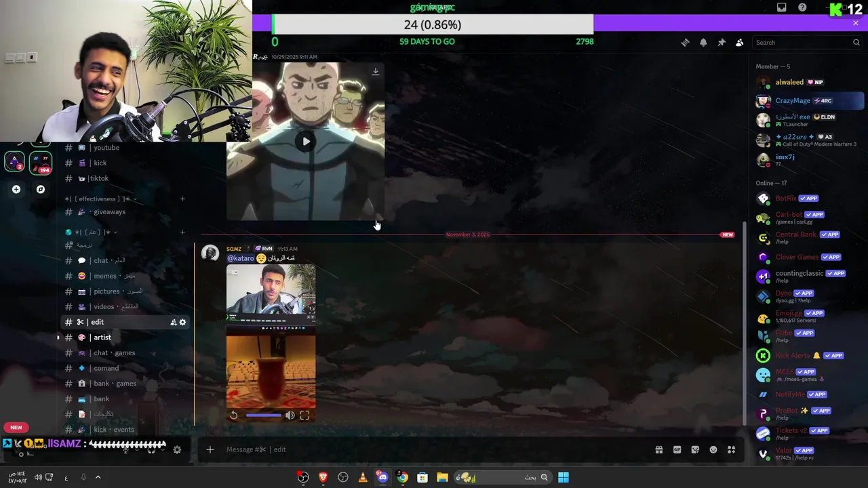The height and width of the screenshot is (488, 868).
Task: Open the server icon with 2 badge
Action: pyautogui.click(x=15, y=161)
